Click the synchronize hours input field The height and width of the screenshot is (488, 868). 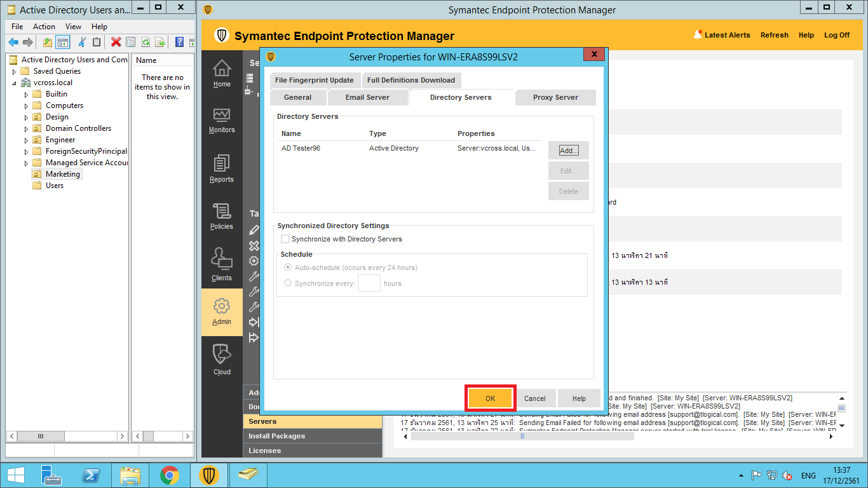pyautogui.click(x=369, y=283)
